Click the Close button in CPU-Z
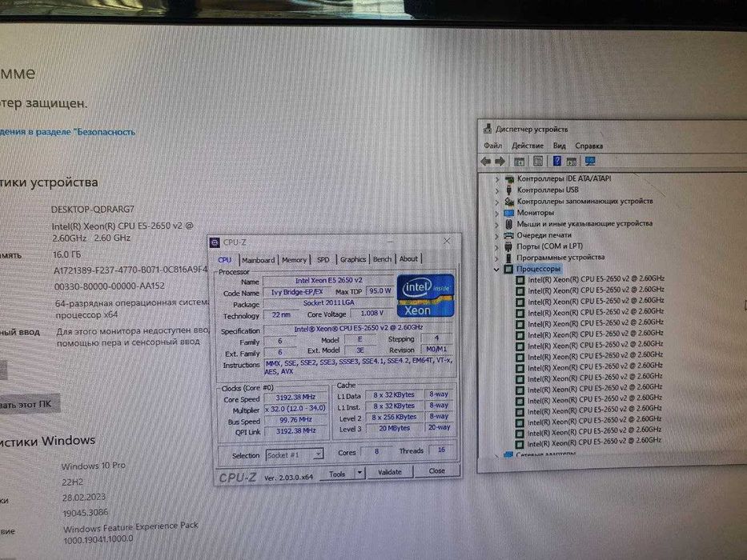 point(437,470)
